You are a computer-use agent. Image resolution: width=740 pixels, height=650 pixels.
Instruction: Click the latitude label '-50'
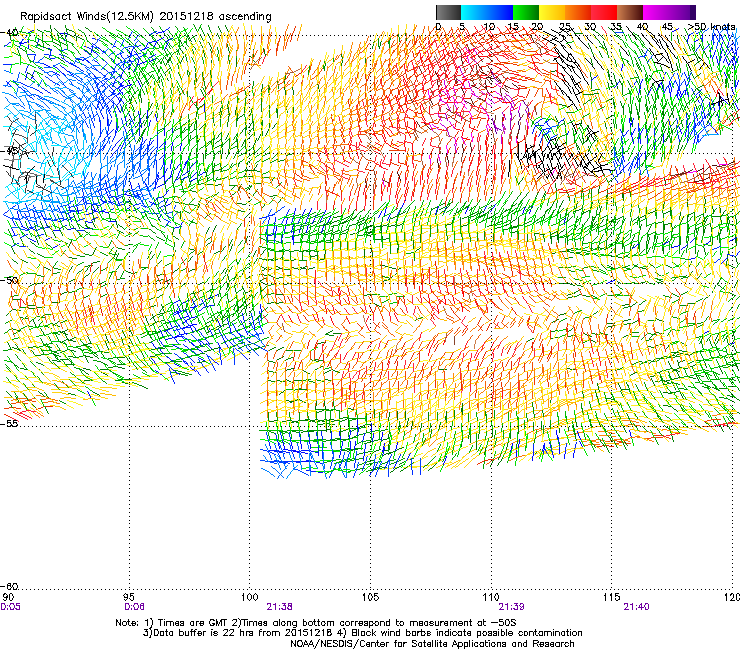[x=9, y=280]
